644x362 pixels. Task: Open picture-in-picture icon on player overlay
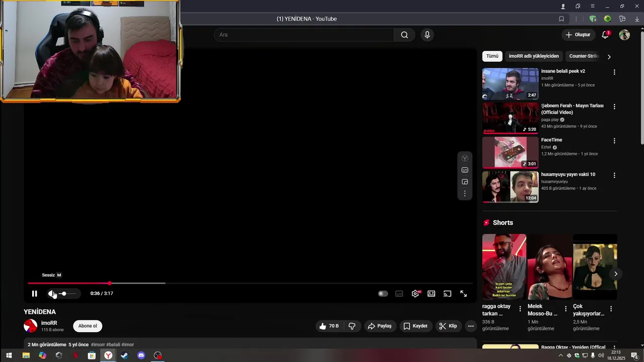click(x=465, y=182)
